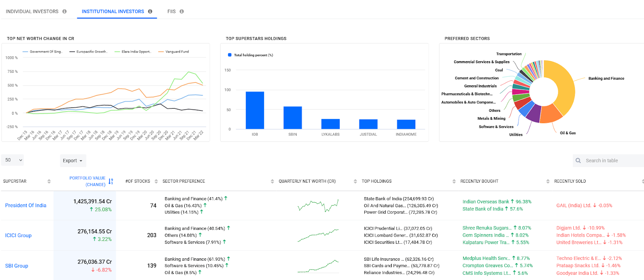
Task: Click the Top Superstars Holdings chart title
Action: (256, 39)
